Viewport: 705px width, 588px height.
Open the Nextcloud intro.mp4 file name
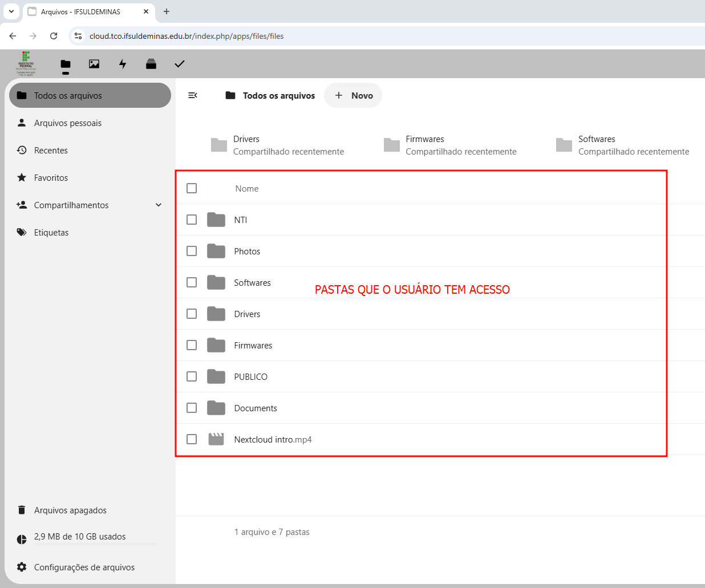273,439
